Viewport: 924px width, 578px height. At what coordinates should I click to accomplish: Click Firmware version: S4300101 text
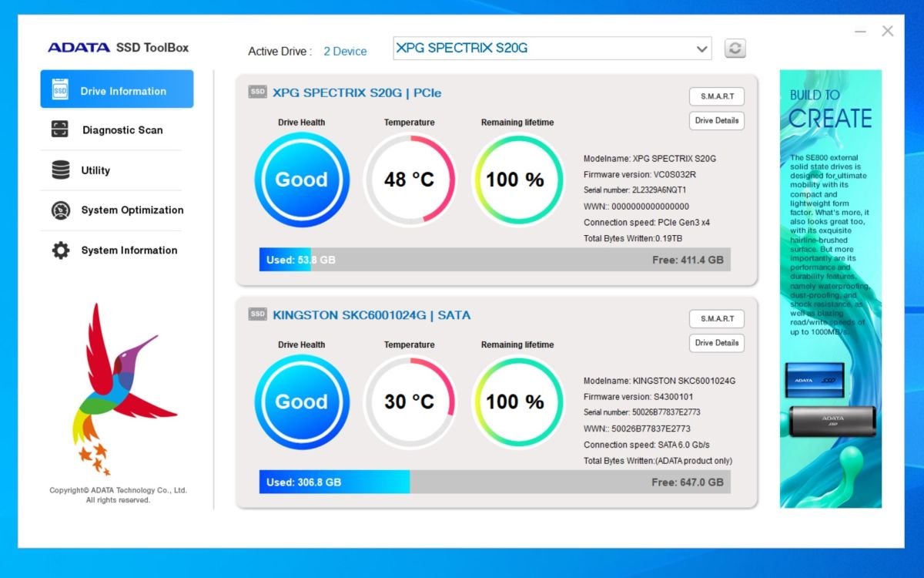point(638,396)
